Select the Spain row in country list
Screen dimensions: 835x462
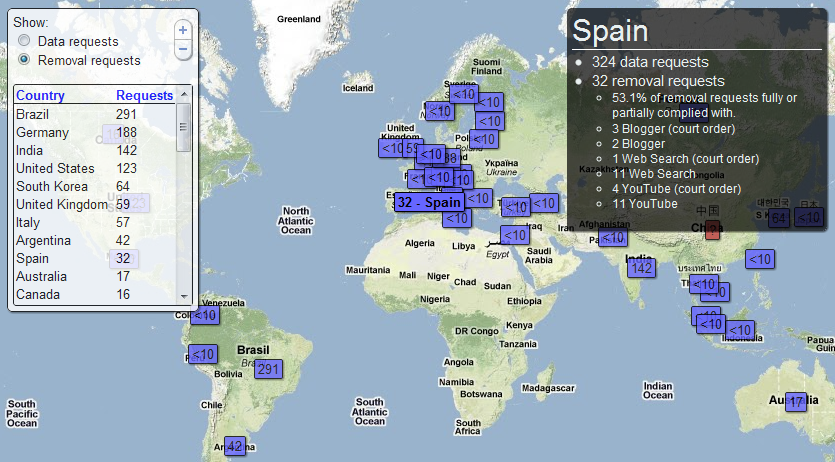[x=95, y=259]
